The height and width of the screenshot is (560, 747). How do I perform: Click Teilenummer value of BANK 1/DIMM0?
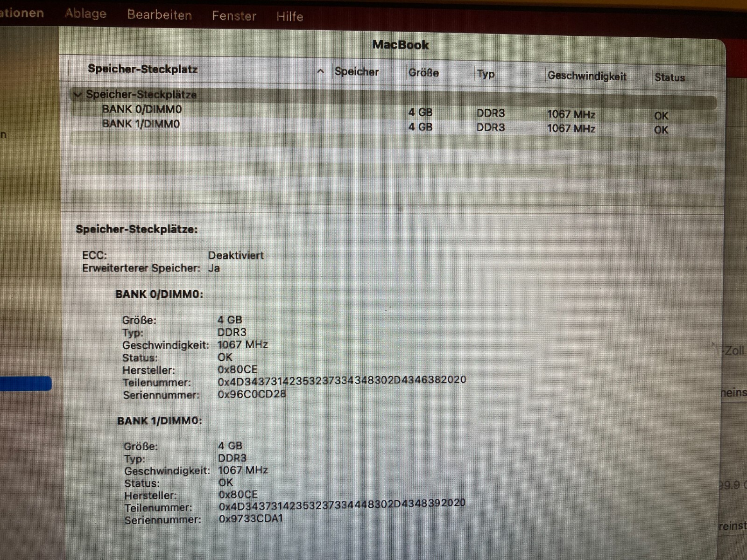click(x=342, y=504)
